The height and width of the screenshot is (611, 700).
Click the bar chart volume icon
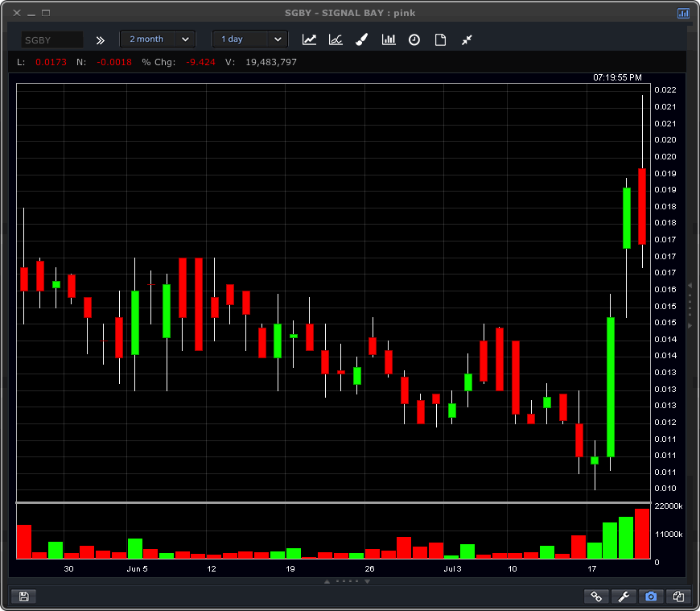[x=389, y=39]
